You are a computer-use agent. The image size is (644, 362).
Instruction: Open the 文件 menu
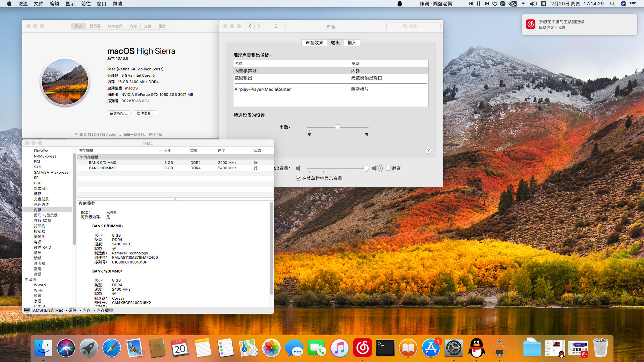pyautogui.click(x=39, y=4)
